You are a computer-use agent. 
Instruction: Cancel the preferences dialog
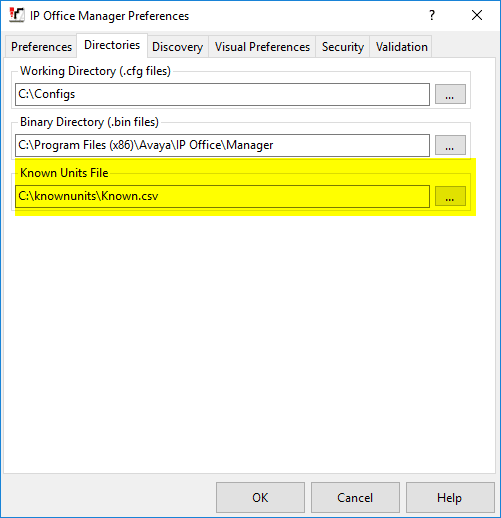[x=355, y=497]
